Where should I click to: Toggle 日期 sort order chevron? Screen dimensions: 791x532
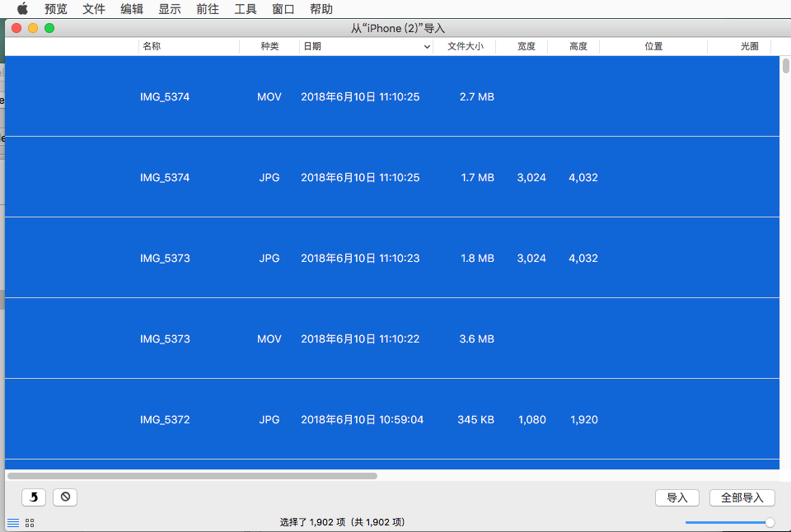427,47
